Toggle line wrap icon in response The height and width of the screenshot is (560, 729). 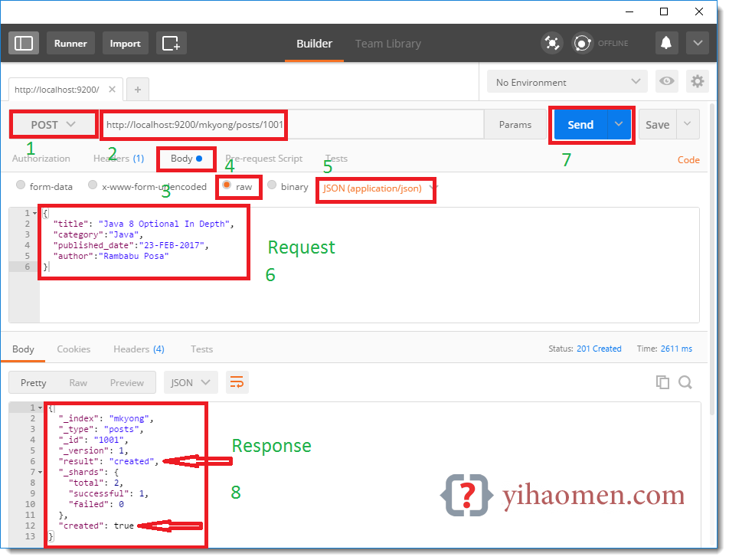237,383
